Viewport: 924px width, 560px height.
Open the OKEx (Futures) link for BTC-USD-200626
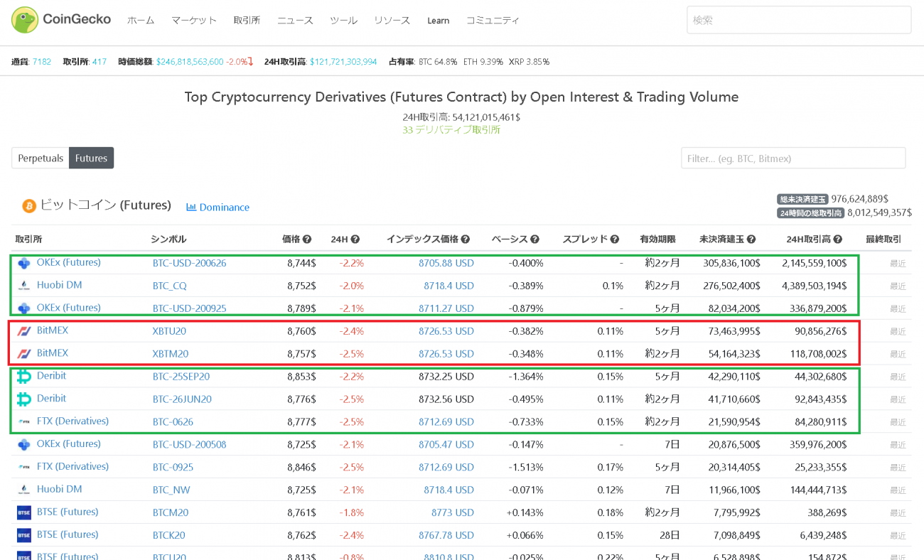pyautogui.click(x=69, y=262)
